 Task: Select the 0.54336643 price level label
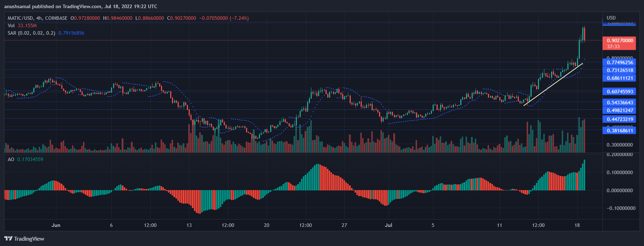tap(619, 103)
